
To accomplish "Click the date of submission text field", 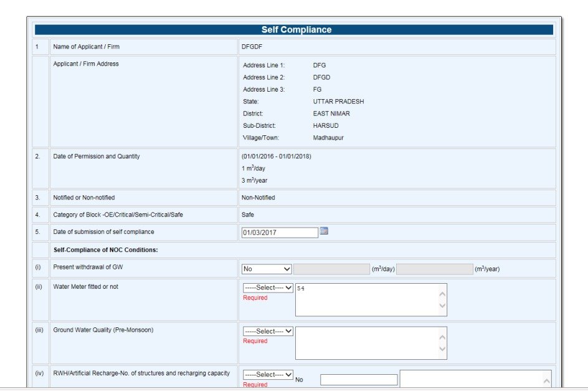I will (x=279, y=233).
